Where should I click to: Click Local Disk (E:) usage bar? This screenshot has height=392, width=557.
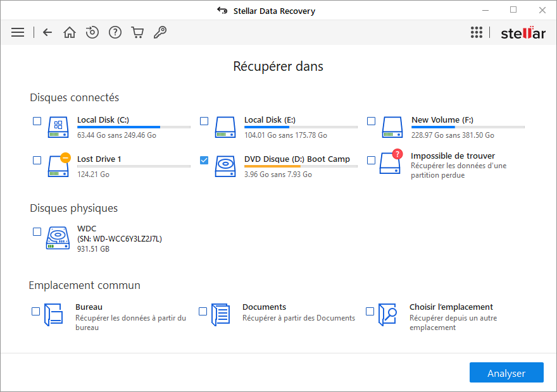point(300,127)
